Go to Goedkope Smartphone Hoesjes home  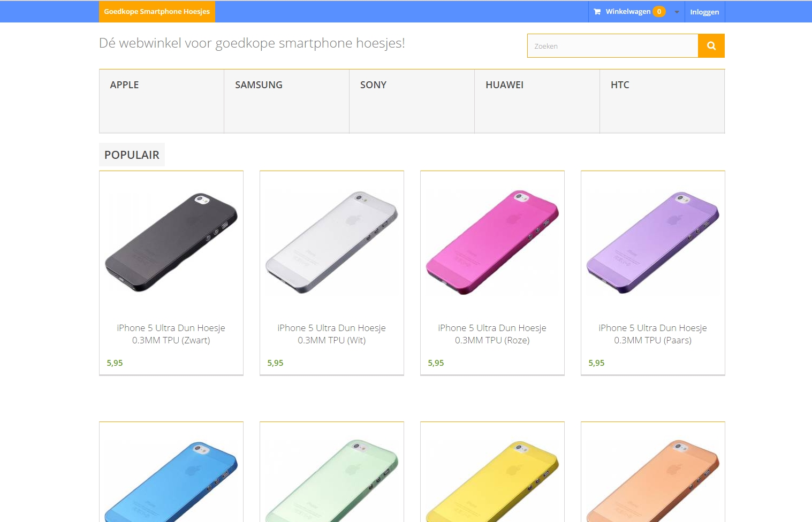point(157,12)
